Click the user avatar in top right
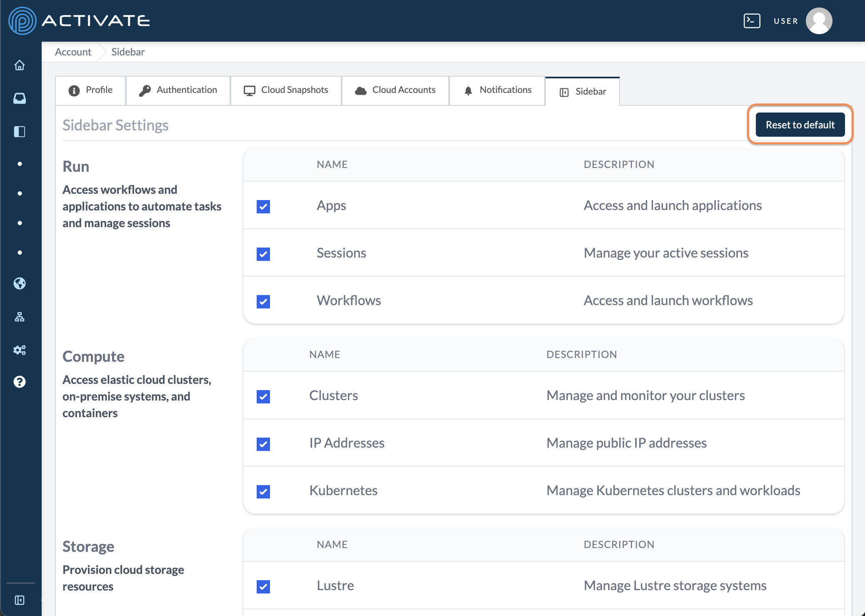This screenshot has width=865, height=616. (x=821, y=20)
